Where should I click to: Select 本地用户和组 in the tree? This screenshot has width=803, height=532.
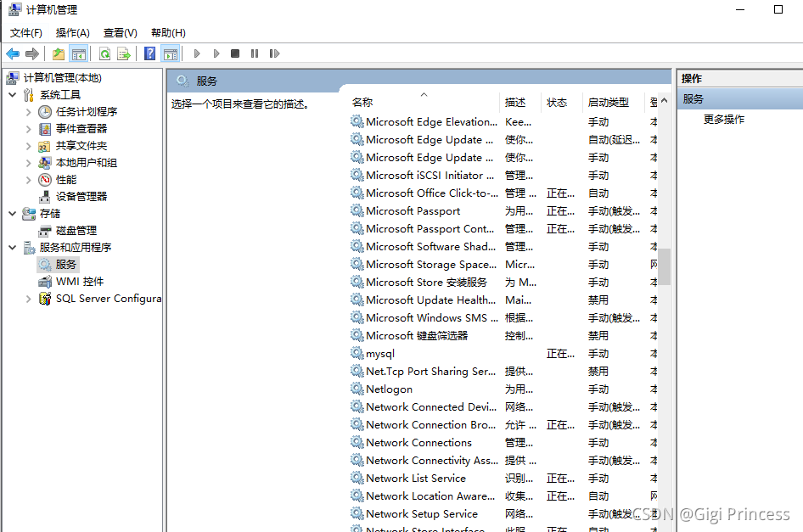pos(78,162)
